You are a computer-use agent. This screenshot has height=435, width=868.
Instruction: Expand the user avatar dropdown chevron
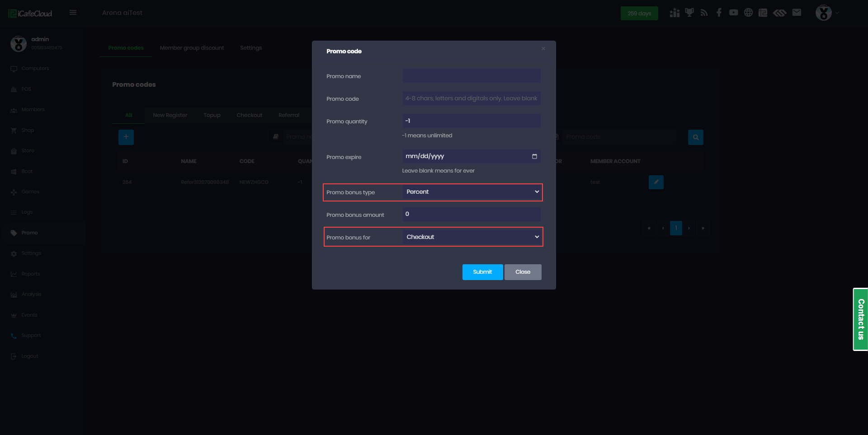click(837, 13)
